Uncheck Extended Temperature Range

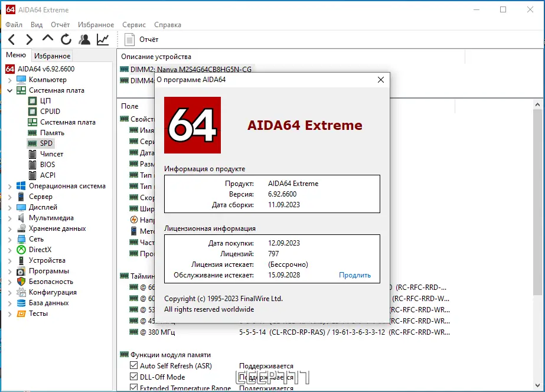(133, 387)
